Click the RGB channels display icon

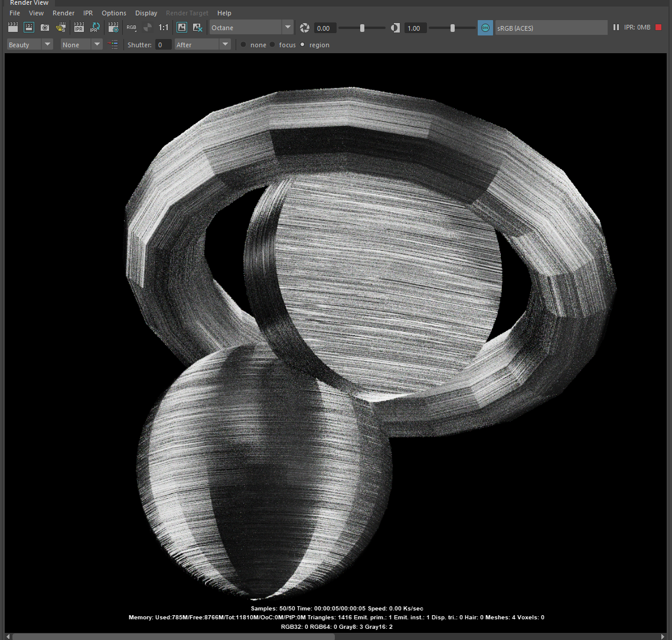(x=132, y=28)
